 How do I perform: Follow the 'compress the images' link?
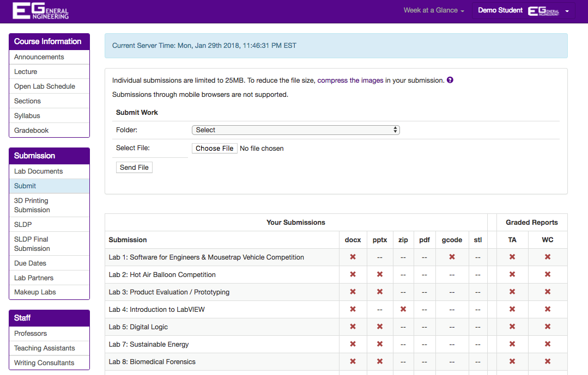pos(350,80)
